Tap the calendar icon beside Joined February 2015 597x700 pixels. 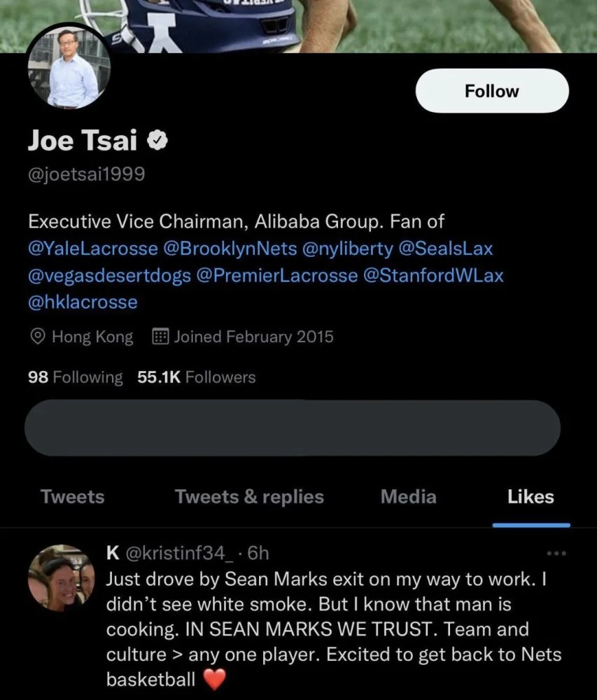(160, 337)
